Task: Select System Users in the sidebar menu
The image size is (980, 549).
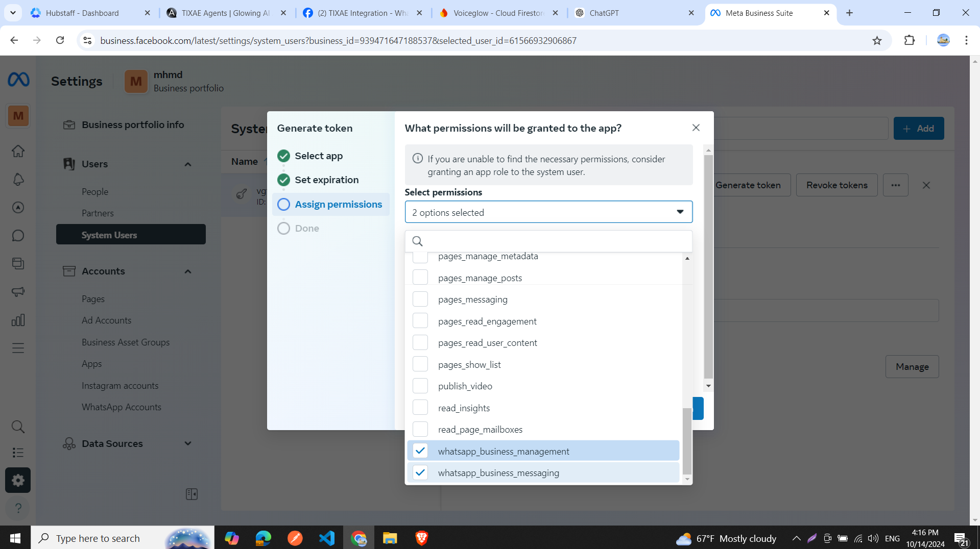Action: (109, 235)
